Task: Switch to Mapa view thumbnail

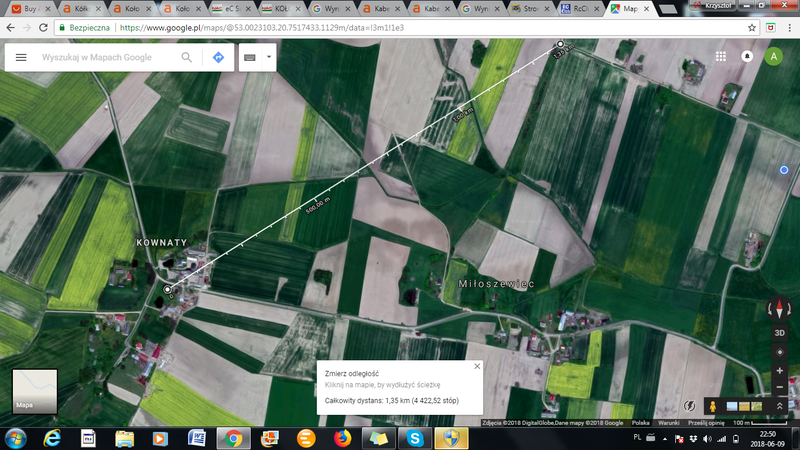Action: coord(35,391)
